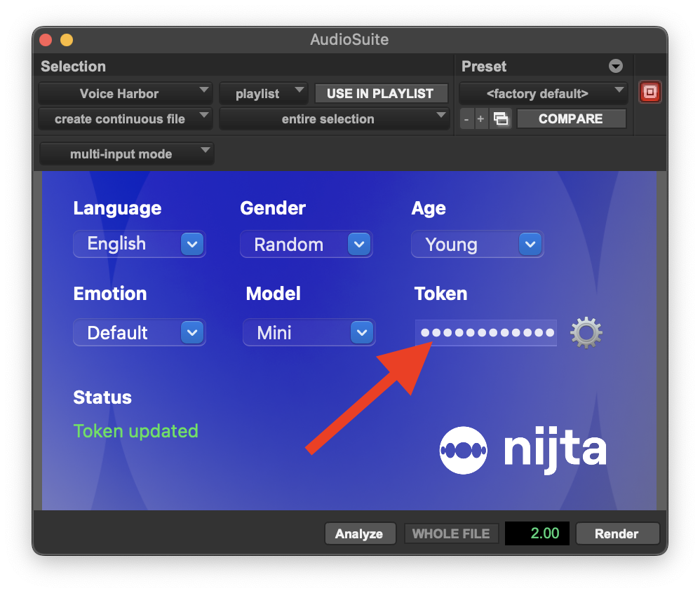Click the Selection header label
Viewport: 700px width, 593px height.
(73, 67)
